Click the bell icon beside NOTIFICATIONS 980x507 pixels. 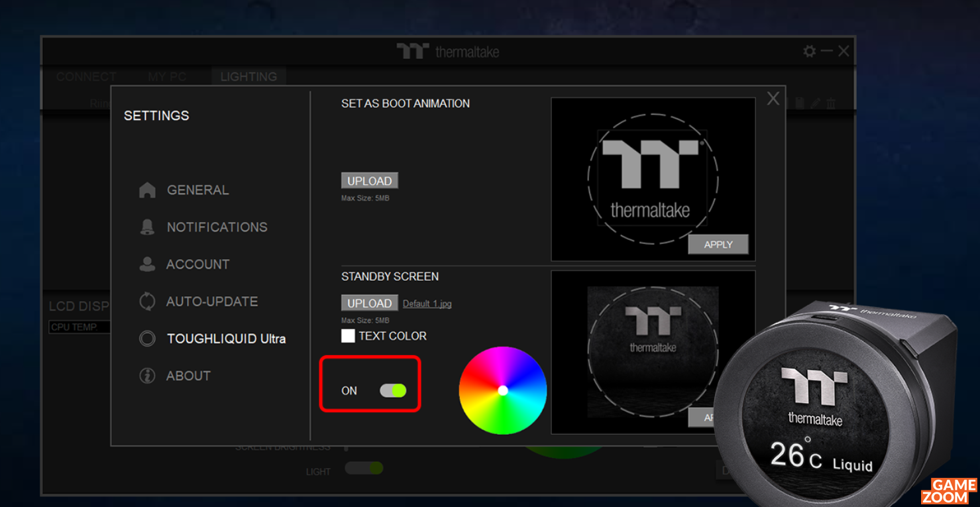(x=147, y=227)
